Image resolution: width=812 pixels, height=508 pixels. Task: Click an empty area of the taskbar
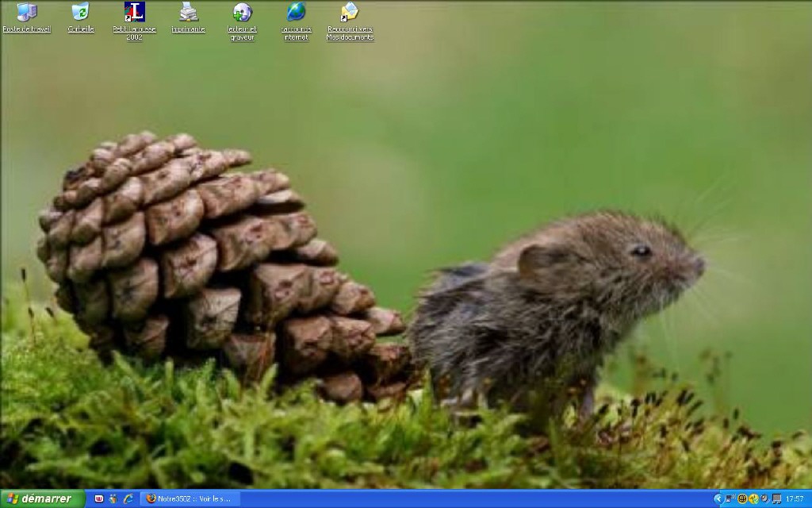pyautogui.click(x=476, y=498)
